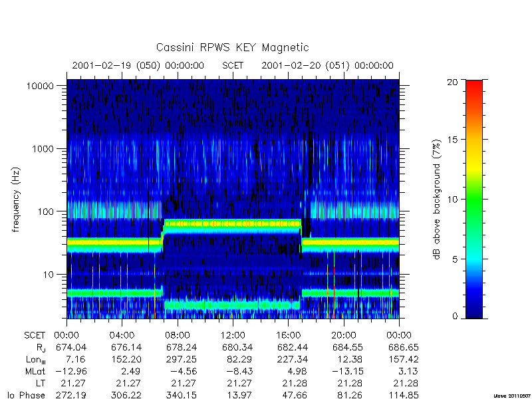Click the 20:00 time tick label
The height and width of the screenshot is (399, 532).
pos(344,336)
